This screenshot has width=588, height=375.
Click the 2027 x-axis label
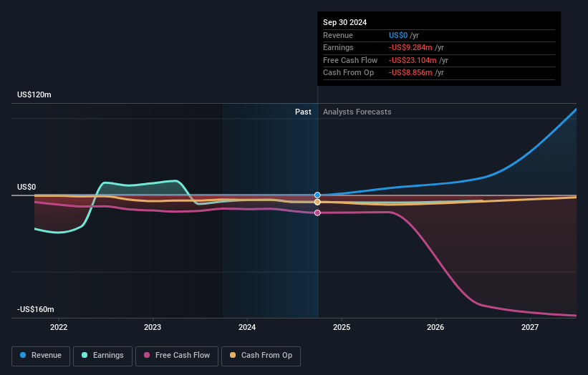[x=530, y=327]
